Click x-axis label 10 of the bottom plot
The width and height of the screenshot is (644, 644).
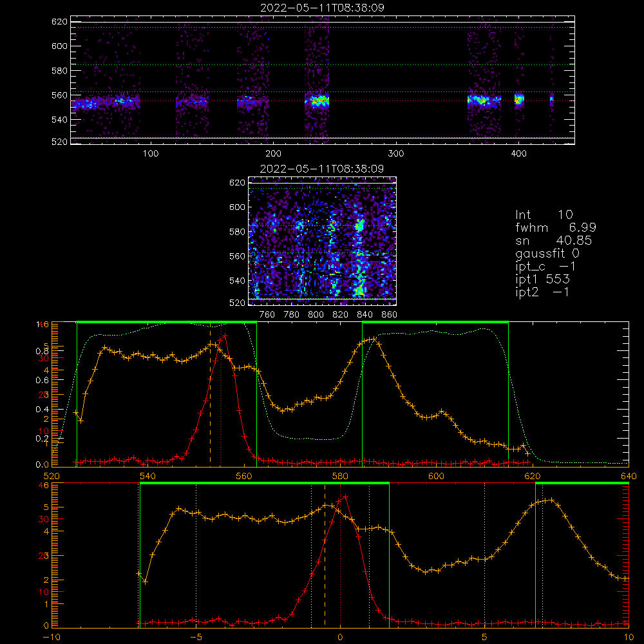[x=629, y=637]
